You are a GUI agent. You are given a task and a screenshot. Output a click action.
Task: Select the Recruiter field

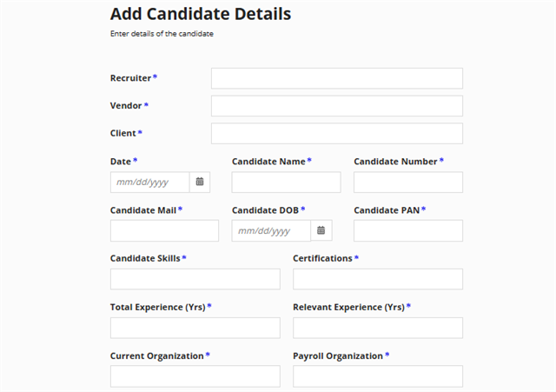pos(337,78)
